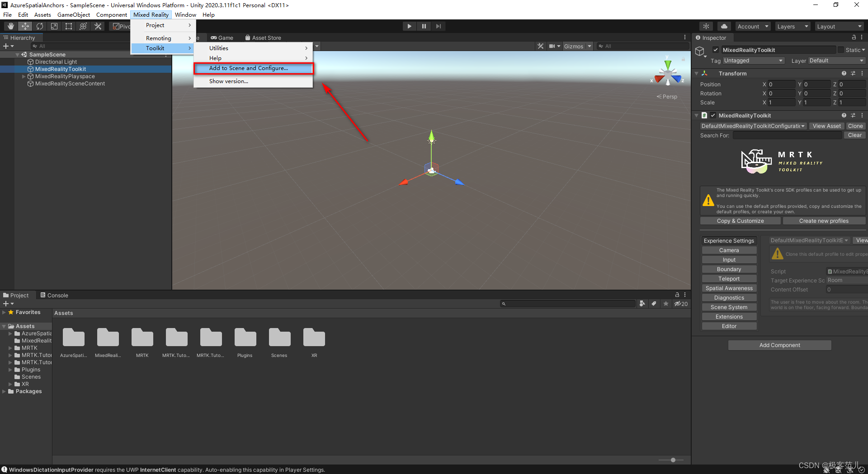Click search by type icon in Project
868x474 pixels.
click(642, 304)
